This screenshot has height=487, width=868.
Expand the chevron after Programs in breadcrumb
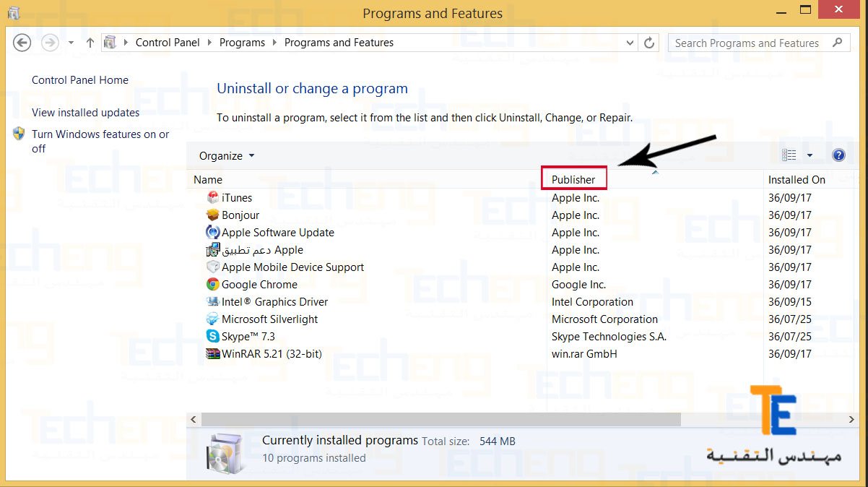click(x=275, y=43)
